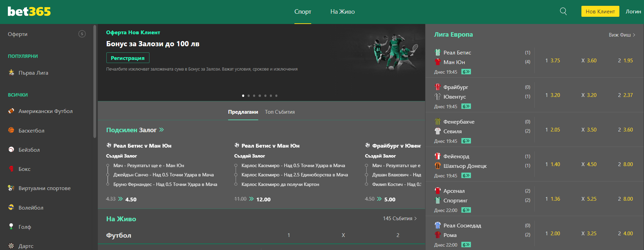Pick boosted odds 12.00 Касемиро bet
Image resolution: width=644 pixels, height=250 pixels.
pos(263,199)
